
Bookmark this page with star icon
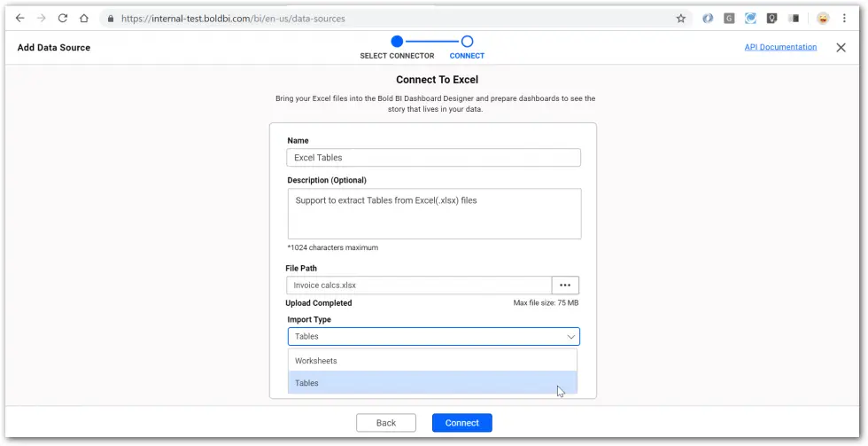[681, 18]
